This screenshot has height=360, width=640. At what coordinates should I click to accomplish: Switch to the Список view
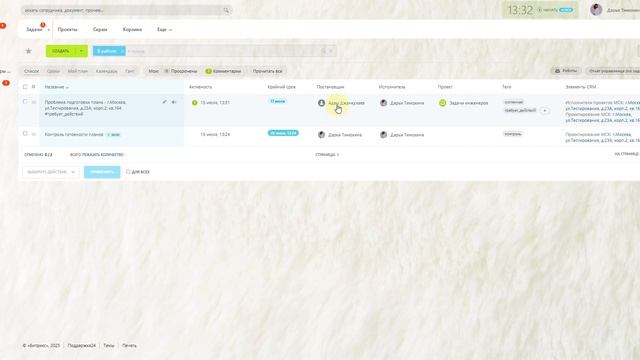pos(31,71)
